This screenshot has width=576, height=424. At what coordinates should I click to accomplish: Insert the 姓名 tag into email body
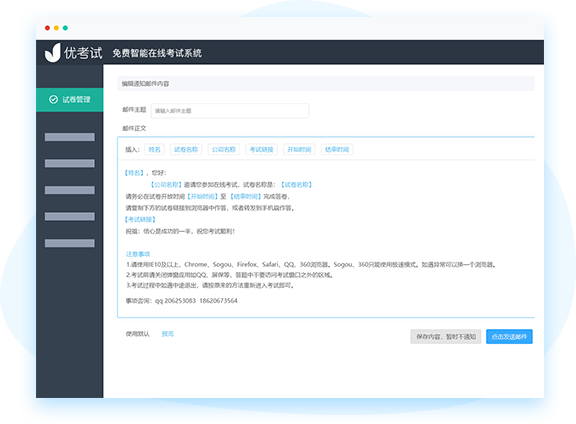click(x=154, y=150)
